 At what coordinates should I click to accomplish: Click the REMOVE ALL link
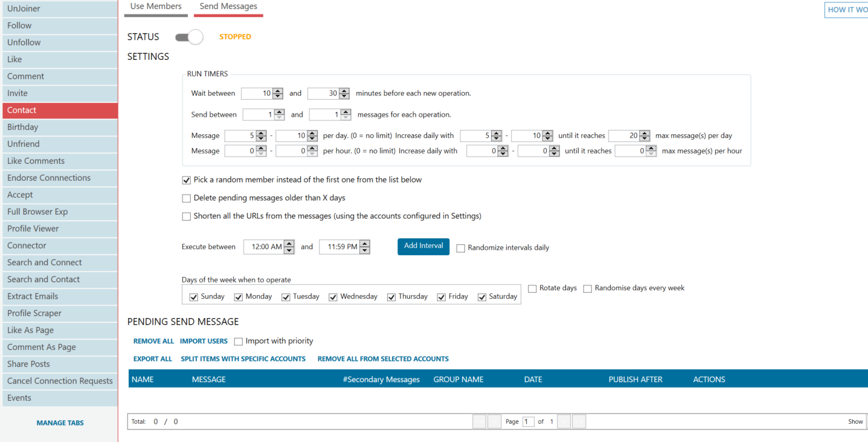[153, 342]
